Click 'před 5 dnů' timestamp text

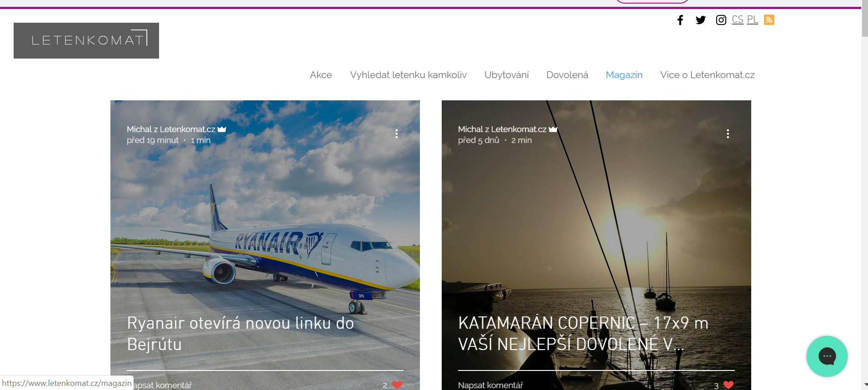[x=479, y=140]
